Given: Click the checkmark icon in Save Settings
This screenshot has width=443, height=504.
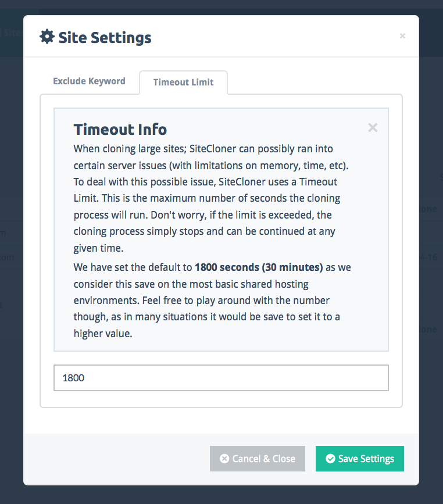Looking at the screenshot, I should pos(330,458).
